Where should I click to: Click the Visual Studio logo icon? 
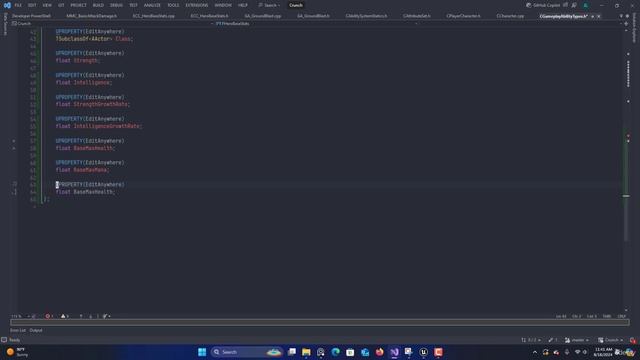7,5
